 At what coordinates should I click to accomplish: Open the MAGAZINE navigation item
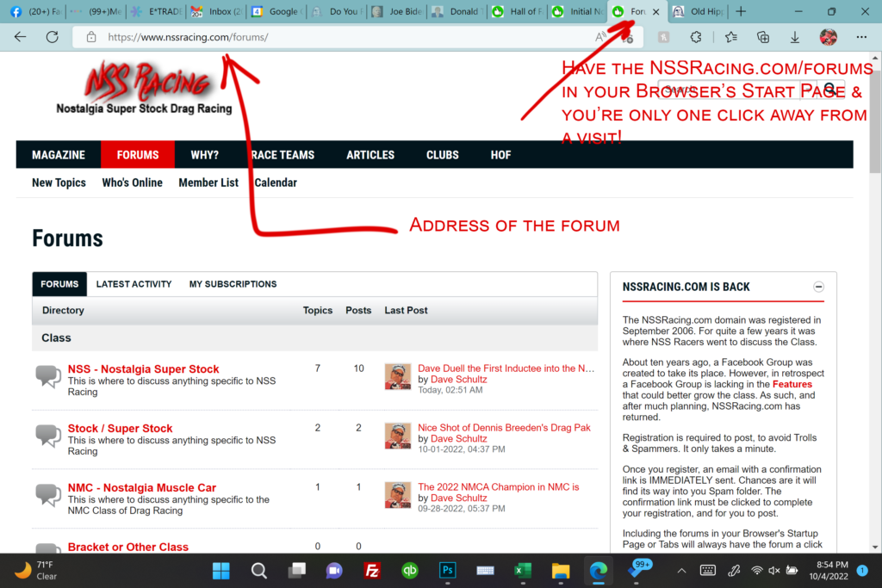(59, 155)
